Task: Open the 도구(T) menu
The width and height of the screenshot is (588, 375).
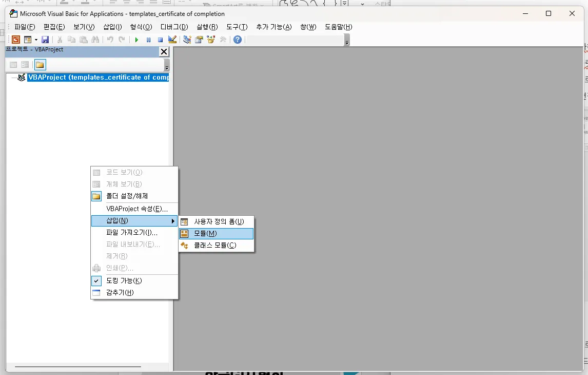Action: pyautogui.click(x=237, y=27)
